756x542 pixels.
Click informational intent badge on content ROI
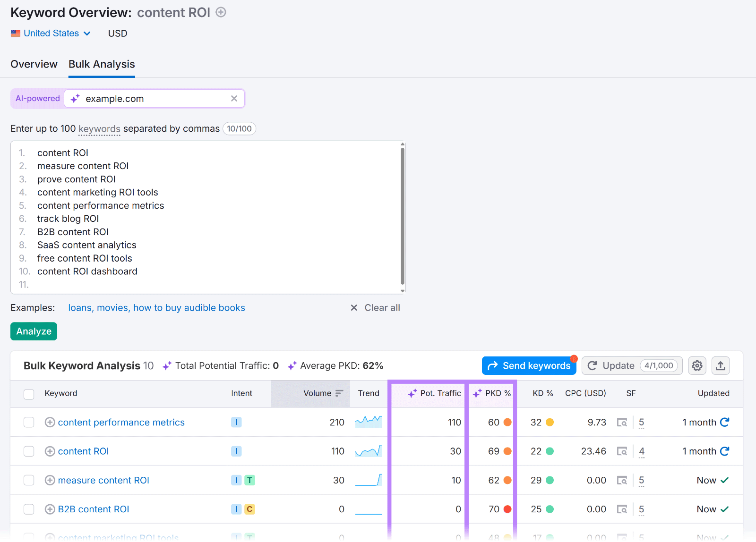236,451
